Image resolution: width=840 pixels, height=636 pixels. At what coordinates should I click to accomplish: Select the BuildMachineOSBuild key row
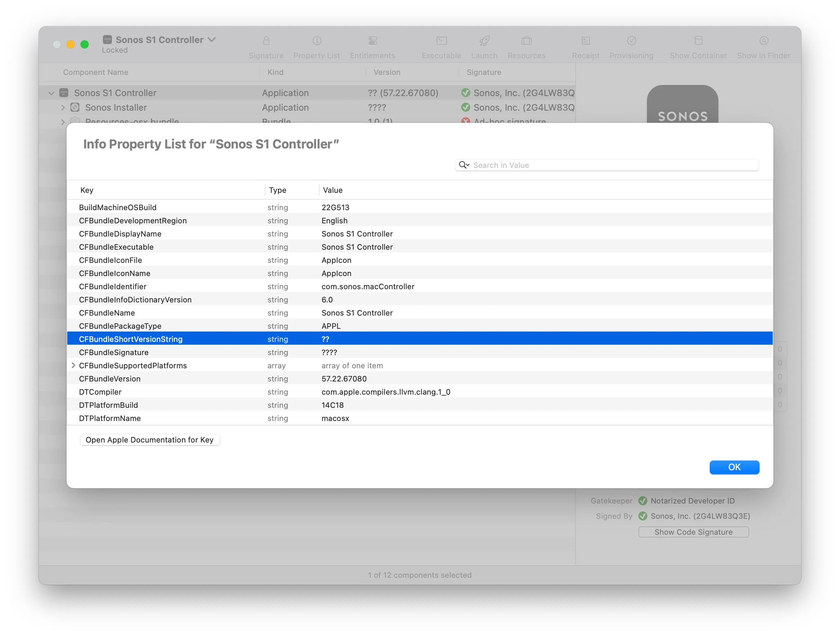[x=420, y=207]
